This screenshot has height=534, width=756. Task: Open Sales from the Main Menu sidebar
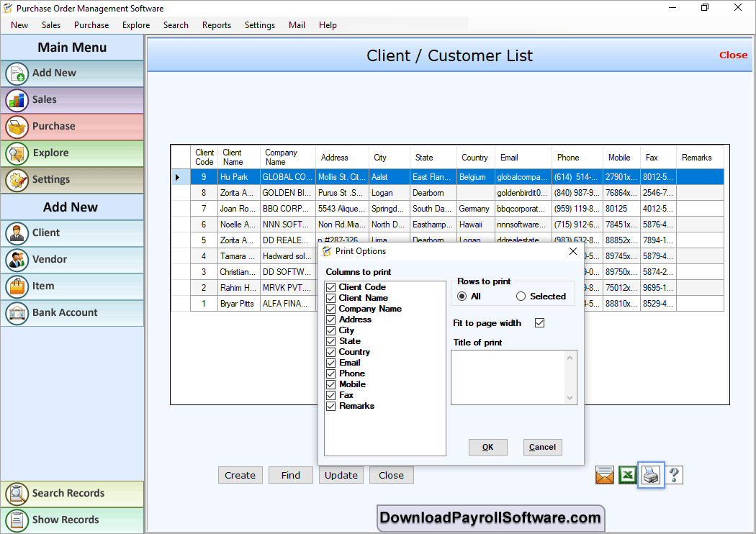pyautogui.click(x=72, y=100)
